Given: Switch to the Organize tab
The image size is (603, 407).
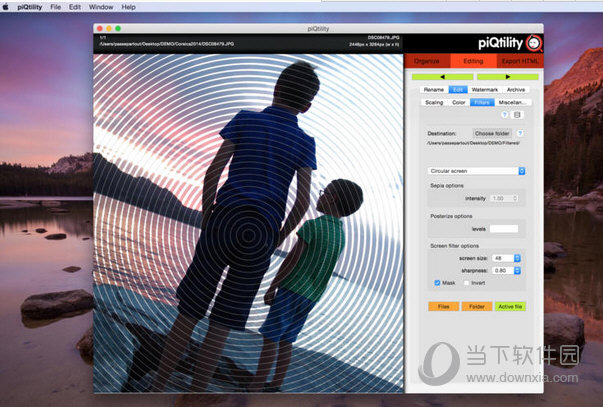Looking at the screenshot, I should (x=427, y=61).
